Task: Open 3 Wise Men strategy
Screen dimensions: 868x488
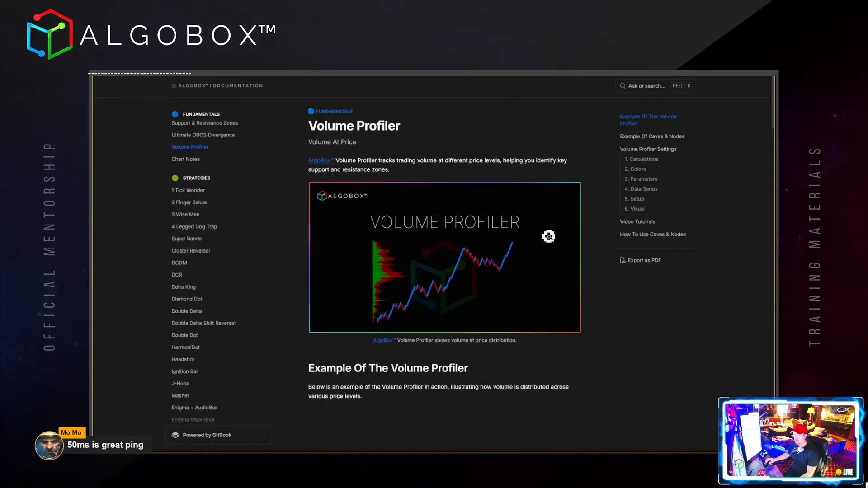Action: point(185,215)
